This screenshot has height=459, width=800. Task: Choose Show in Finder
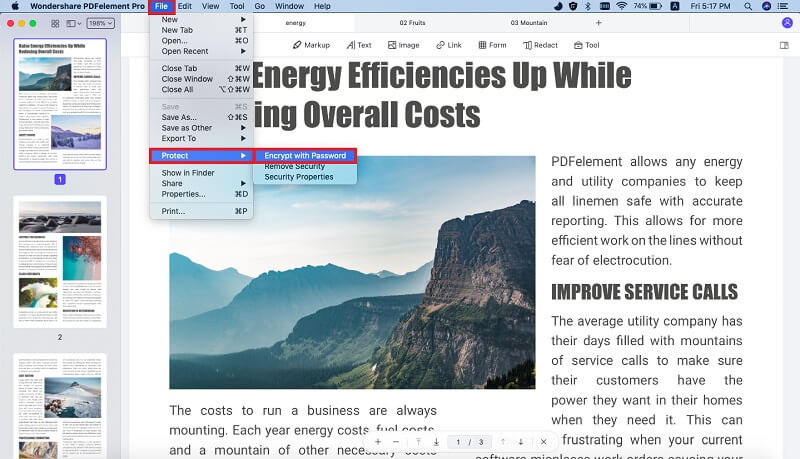click(x=202, y=173)
